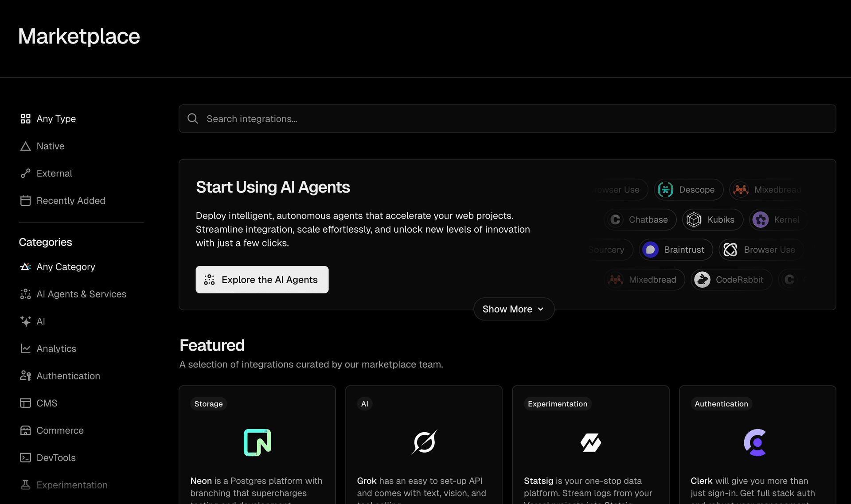The width and height of the screenshot is (851, 504).
Task: Select the AI category sparkle icon
Action: tap(25, 321)
